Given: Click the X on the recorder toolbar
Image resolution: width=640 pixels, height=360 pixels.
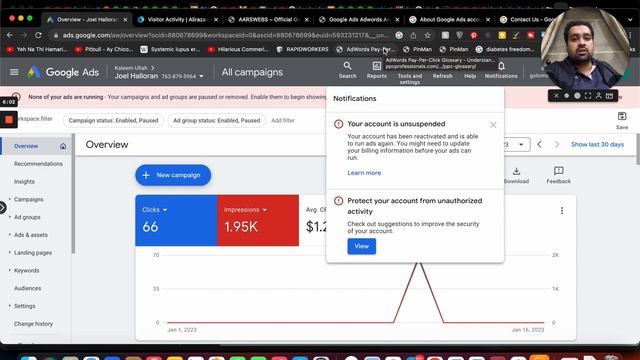Looking at the screenshot, I should [556, 96].
